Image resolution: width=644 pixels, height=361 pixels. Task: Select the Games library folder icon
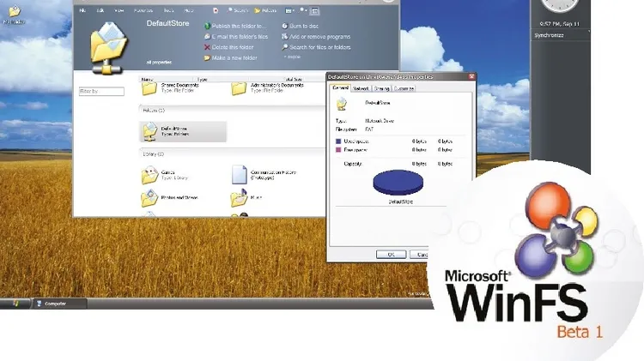coord(149,175)
